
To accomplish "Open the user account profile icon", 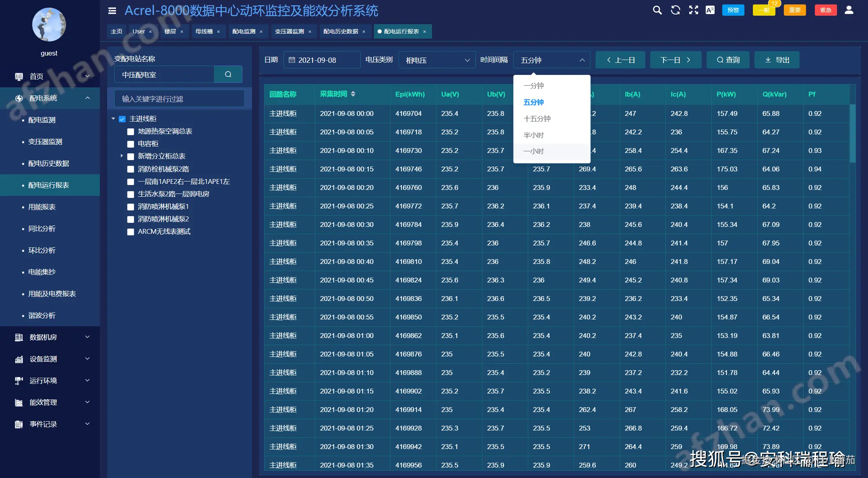I will 849,10.
